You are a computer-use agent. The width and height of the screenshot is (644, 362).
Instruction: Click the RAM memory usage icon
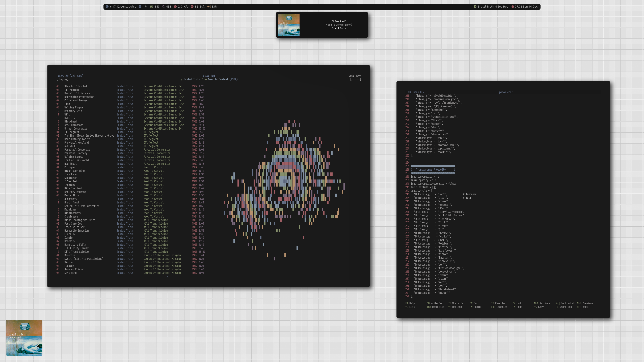point(152,7)
